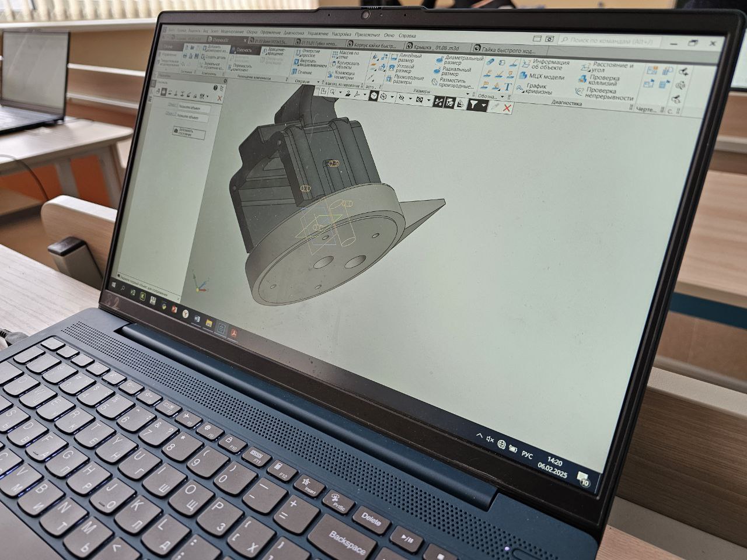Activate the Соосность mate
The image size is (747, 560).
[244, 51]
